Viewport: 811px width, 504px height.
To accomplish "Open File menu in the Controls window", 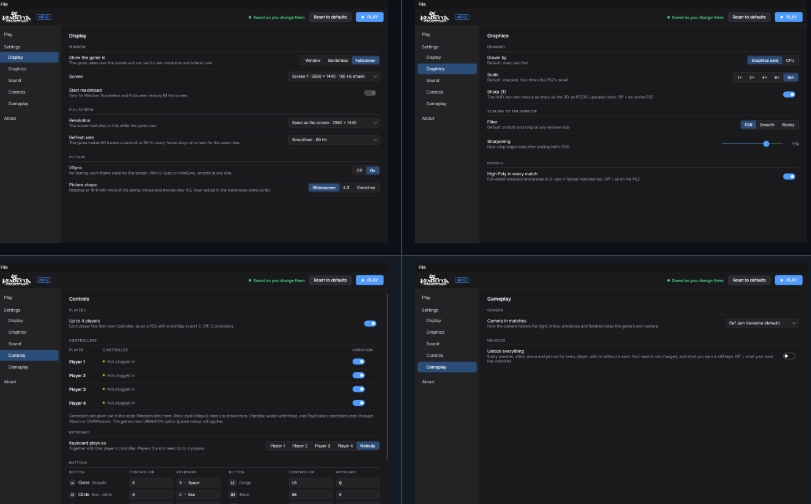I will point(4,267).
